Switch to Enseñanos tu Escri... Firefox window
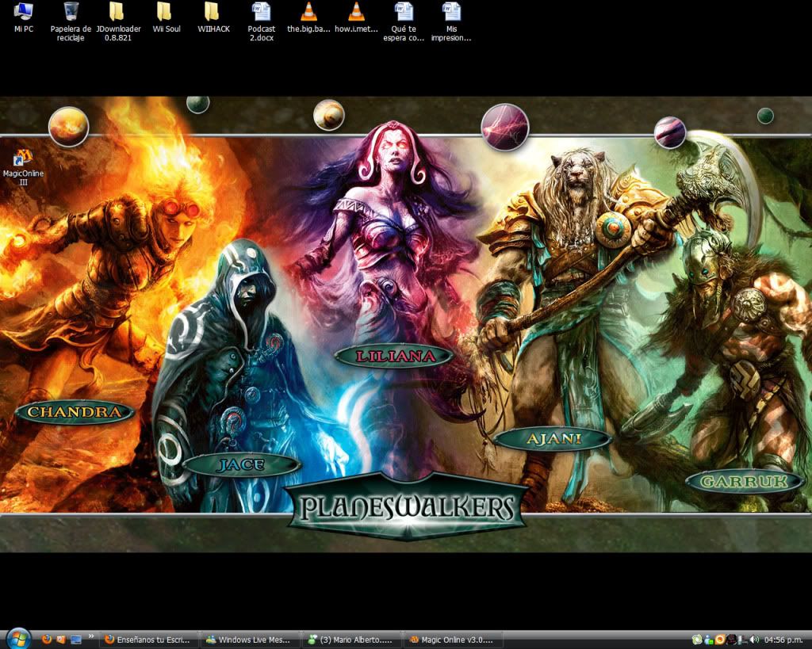This screenshot has width=812, height=649. [148, 639]
